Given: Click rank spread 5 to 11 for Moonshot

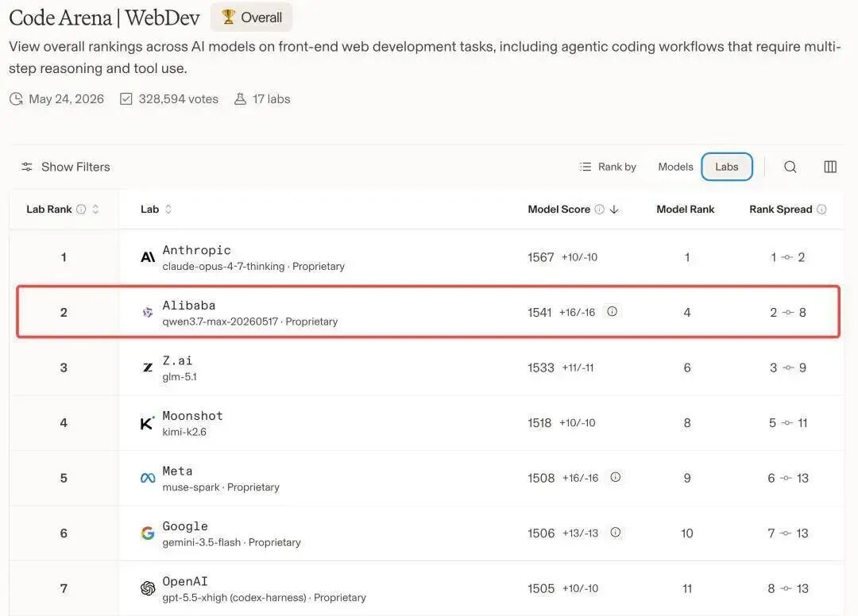Looking at the screenshot, I should 788,422.
